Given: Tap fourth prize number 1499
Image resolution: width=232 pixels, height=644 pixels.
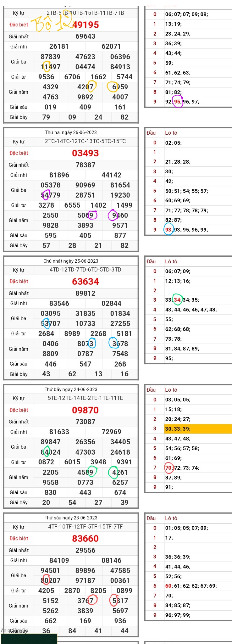Looking at the screenshot, I should [124, 205].
